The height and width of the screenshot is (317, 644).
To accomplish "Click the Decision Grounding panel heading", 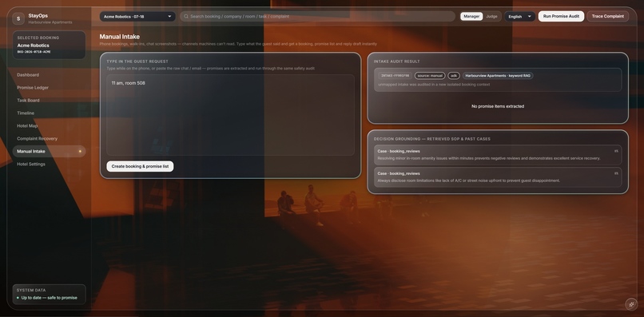I will point(432,139).
